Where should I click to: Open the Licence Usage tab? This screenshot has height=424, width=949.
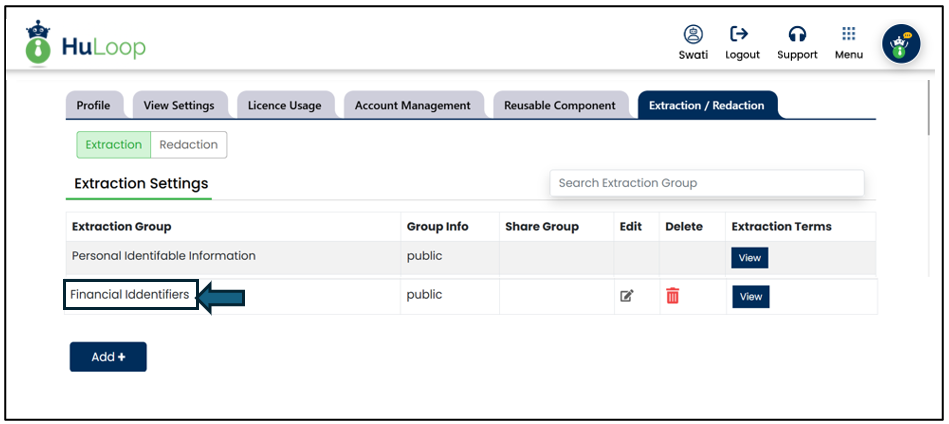click(x=285, y=106)
